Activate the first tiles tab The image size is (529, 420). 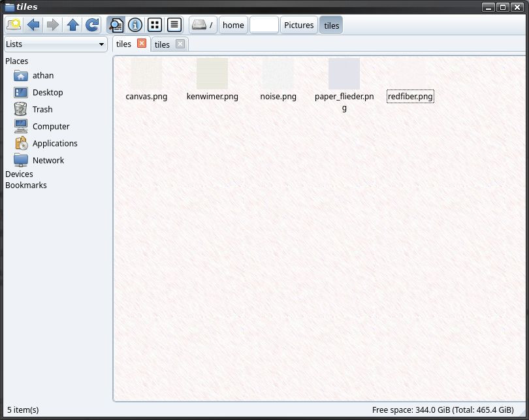(123, 44)
